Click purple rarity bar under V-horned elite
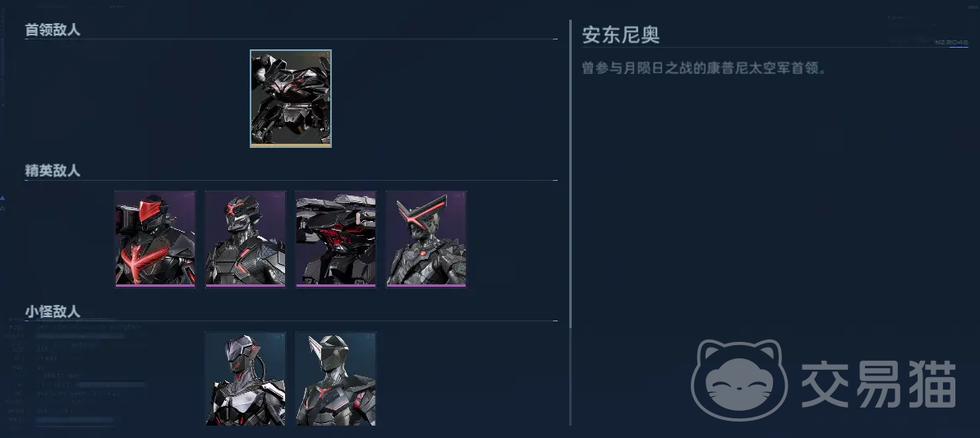 tap(426, 285)
